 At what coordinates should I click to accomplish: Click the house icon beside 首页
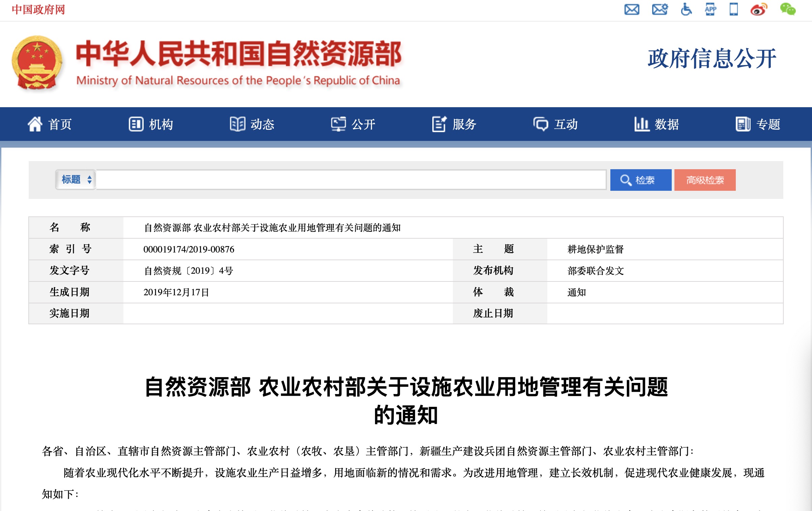tap(35, 124)
